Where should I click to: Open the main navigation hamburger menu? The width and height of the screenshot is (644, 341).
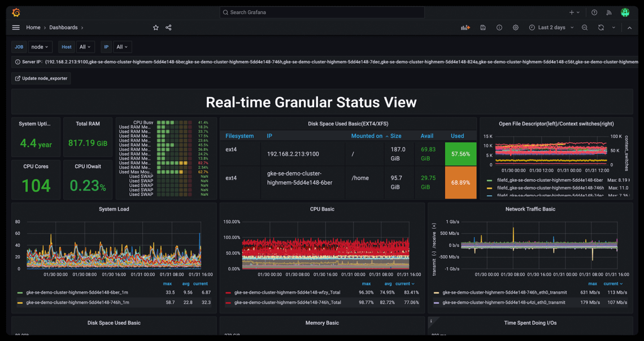click(15, 27)
